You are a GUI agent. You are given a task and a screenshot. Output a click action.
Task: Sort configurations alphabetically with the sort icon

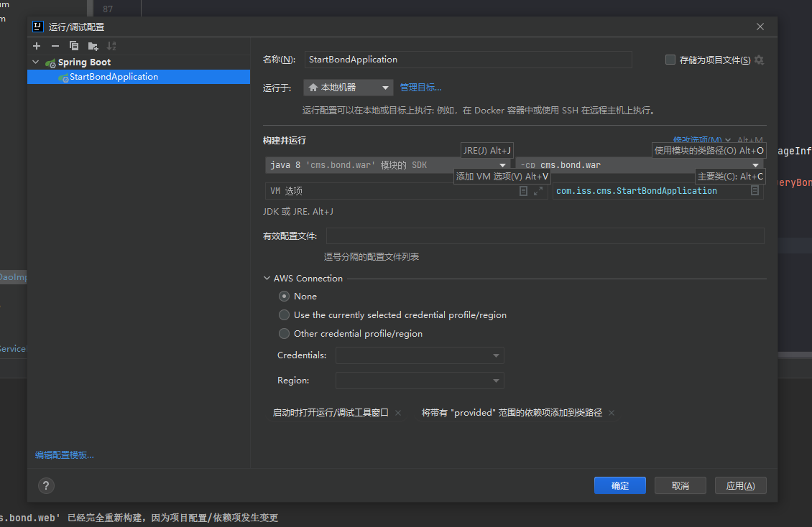[x=111, y=45]
